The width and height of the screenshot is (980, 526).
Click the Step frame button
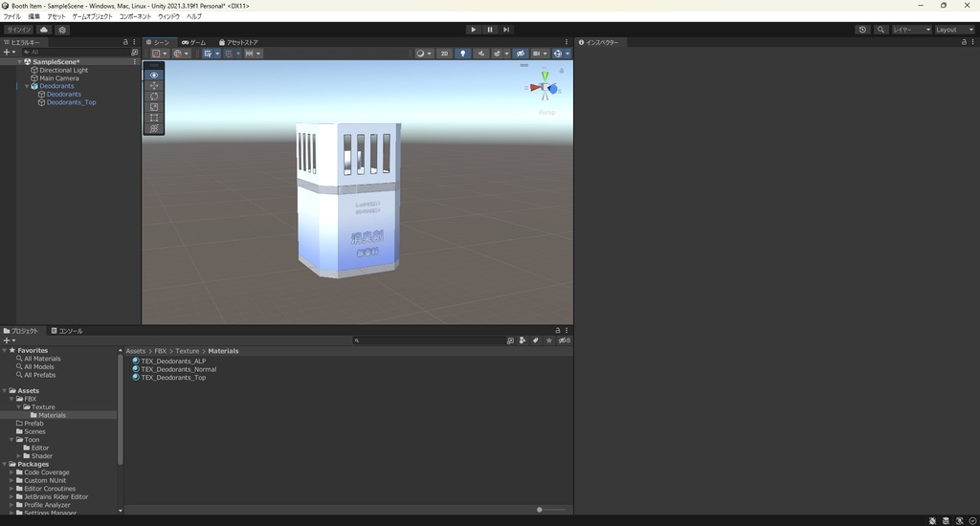click(x=506, y=30)
